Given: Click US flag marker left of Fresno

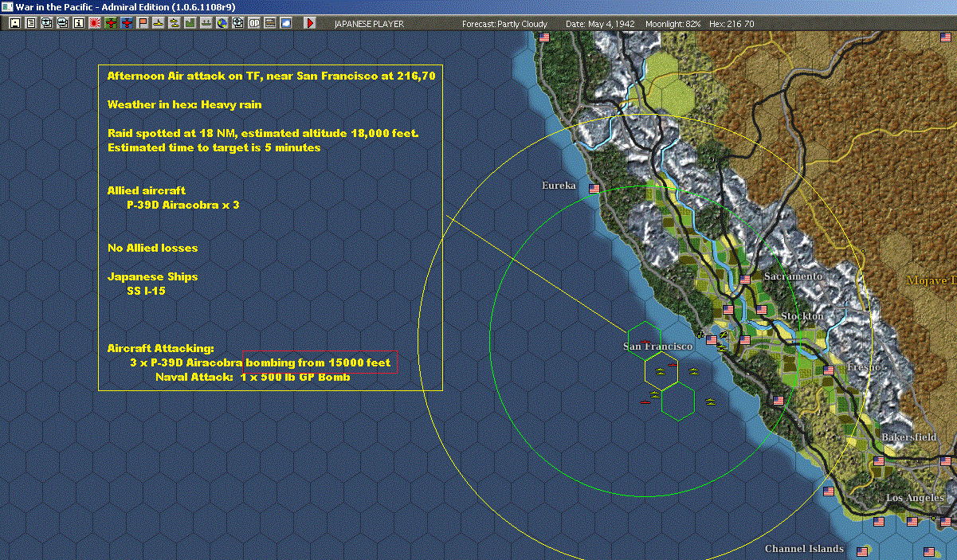Looking at the screenshot, I should [829, 370].
